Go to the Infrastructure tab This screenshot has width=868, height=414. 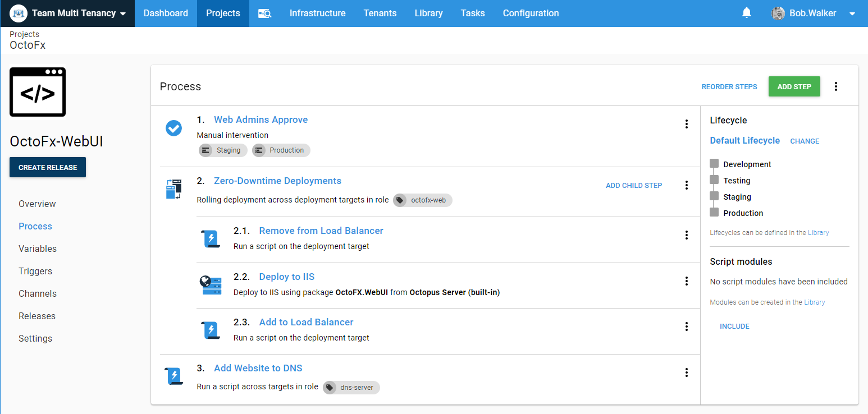coord(317,13)
